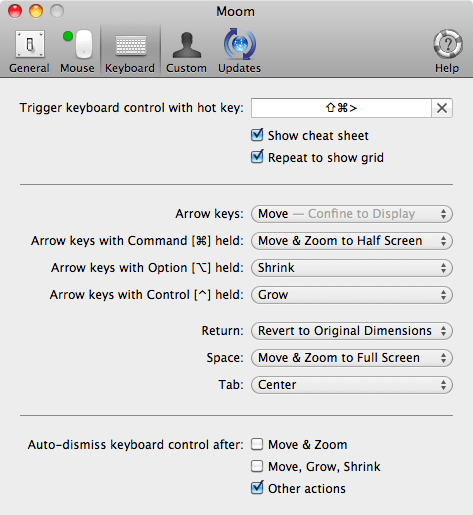
Task: Select the Keyboard toolbar icon
Action: [x=130, y=45]
